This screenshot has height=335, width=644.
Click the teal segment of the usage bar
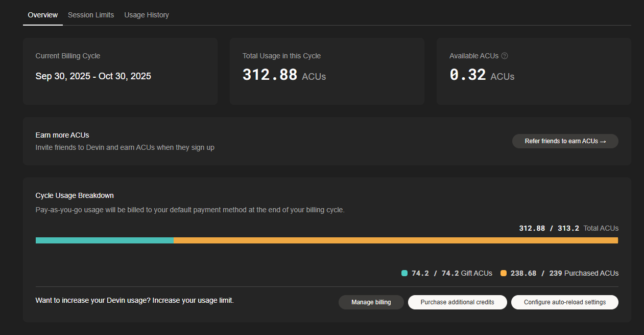(x=105, y=240)
